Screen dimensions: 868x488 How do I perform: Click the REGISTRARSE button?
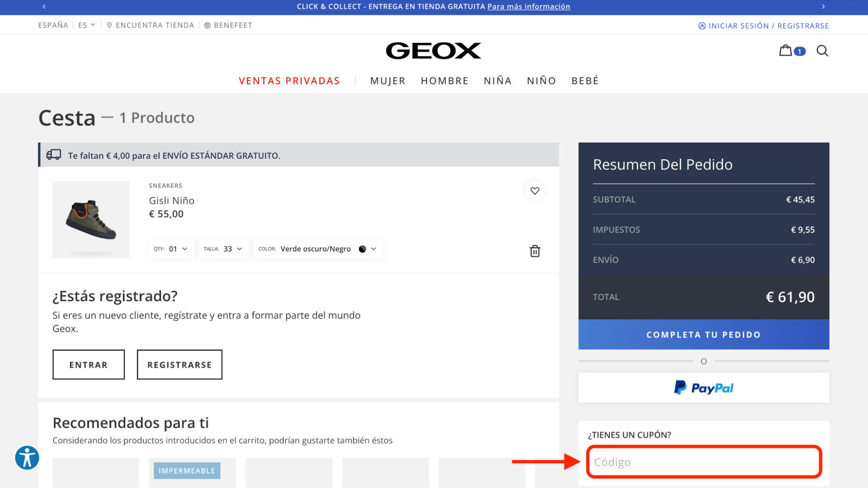coord(179,365)
